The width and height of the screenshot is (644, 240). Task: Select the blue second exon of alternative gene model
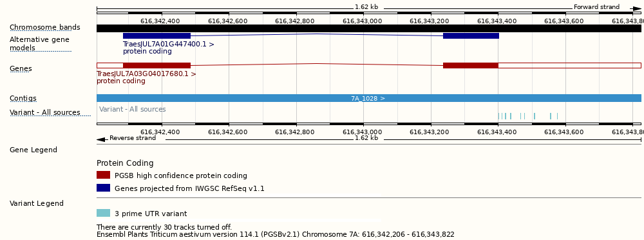coord(471,36)
